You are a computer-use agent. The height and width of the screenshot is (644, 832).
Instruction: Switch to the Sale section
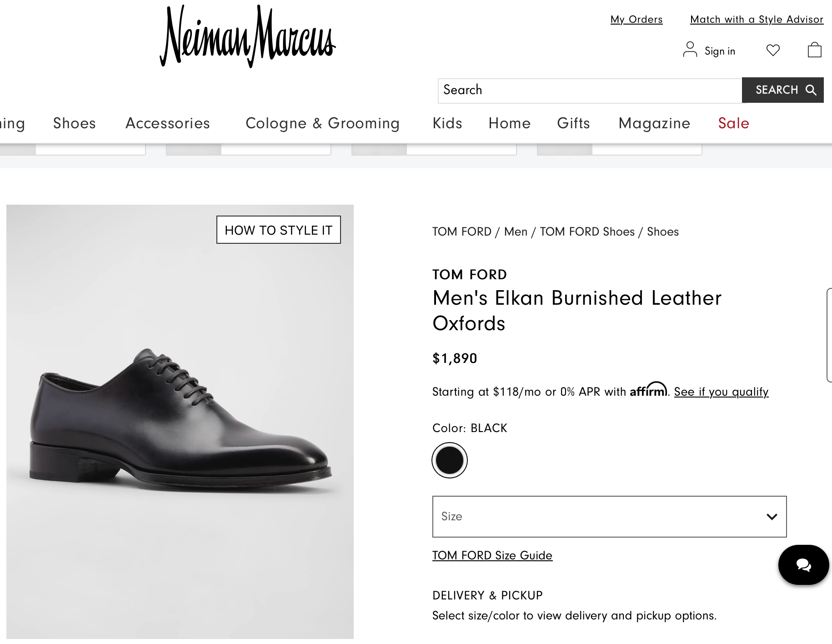coord(733,123)
